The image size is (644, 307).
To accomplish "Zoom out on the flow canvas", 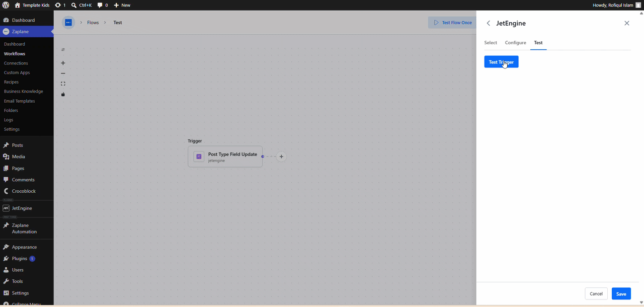I will pos(63,73).
